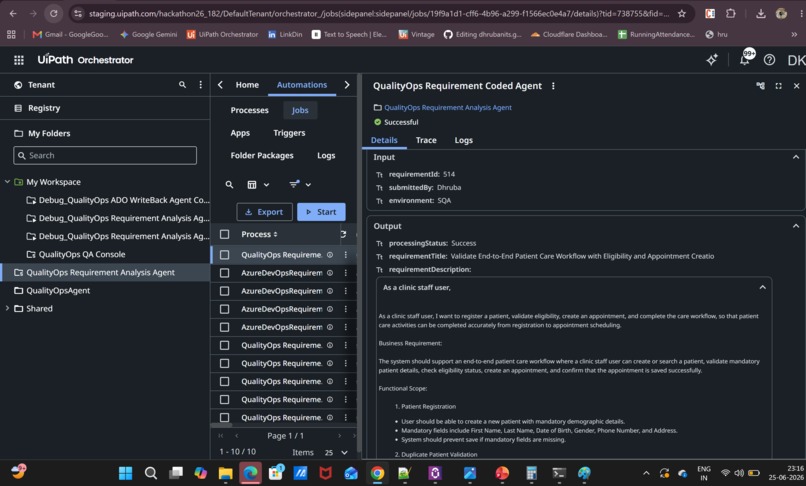Viewport: 806px width, 486px height.
Task: Expand the Shared folder
Action: 7,309
